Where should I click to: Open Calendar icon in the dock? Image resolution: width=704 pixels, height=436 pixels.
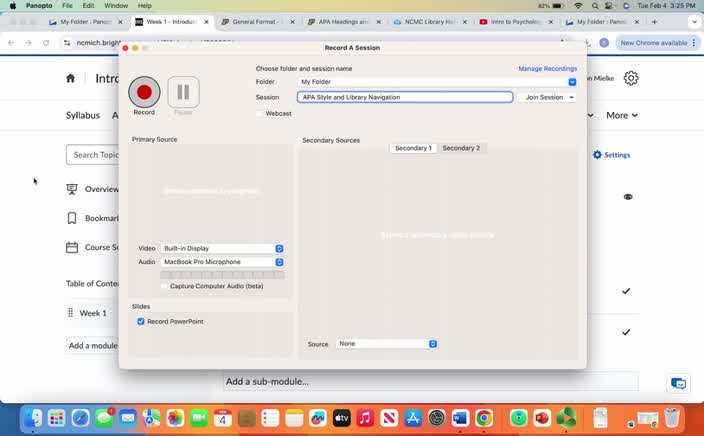pos(223,418)
